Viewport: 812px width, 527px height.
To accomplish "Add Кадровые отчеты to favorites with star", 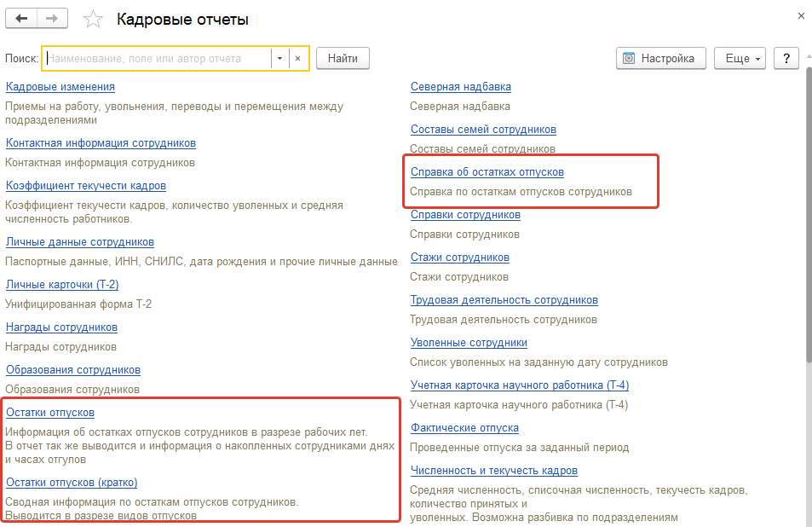I will click(94, 20).
